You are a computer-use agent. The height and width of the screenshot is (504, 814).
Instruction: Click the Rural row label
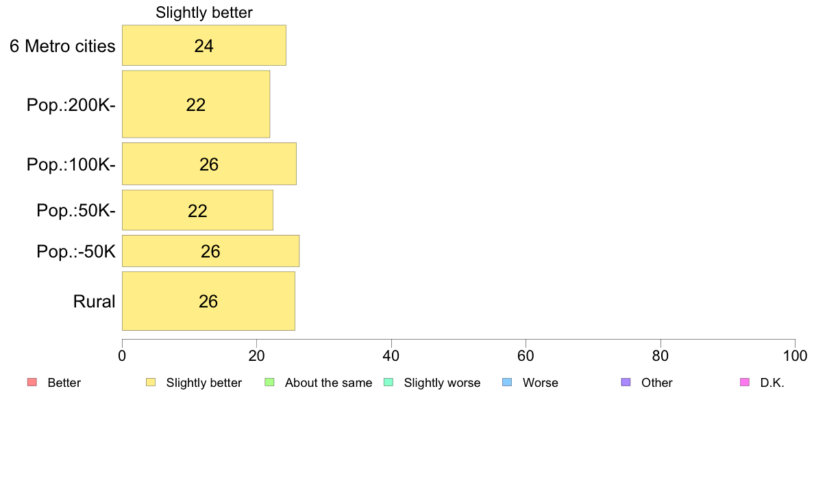click(94, 301)
